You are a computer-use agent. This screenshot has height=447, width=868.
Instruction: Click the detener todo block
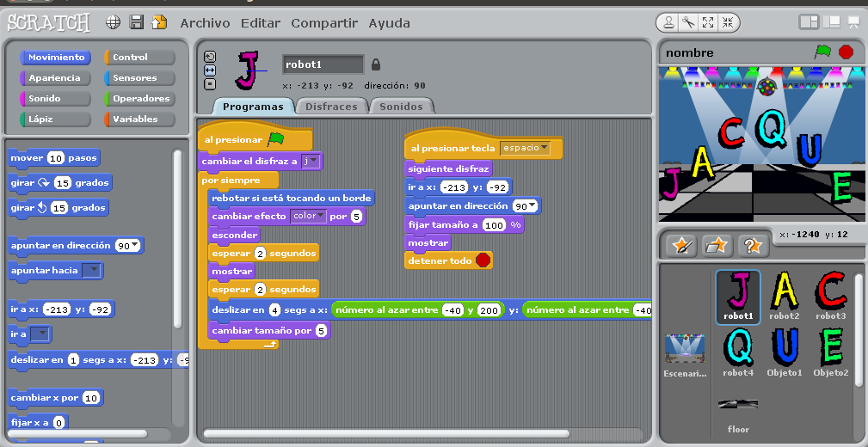[x=448, y=260]
